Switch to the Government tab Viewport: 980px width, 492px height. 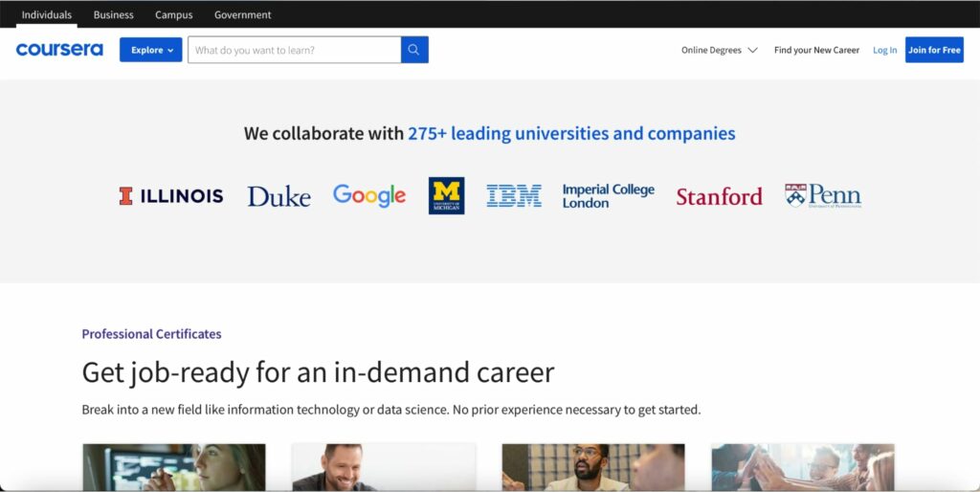pyautogui.click(x=242, y=14)
